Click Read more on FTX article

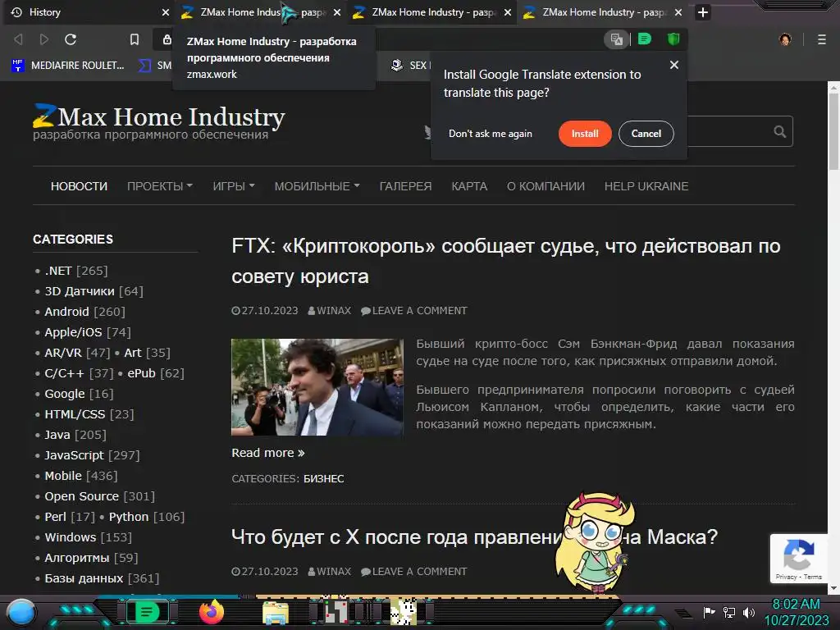(268, 453)
